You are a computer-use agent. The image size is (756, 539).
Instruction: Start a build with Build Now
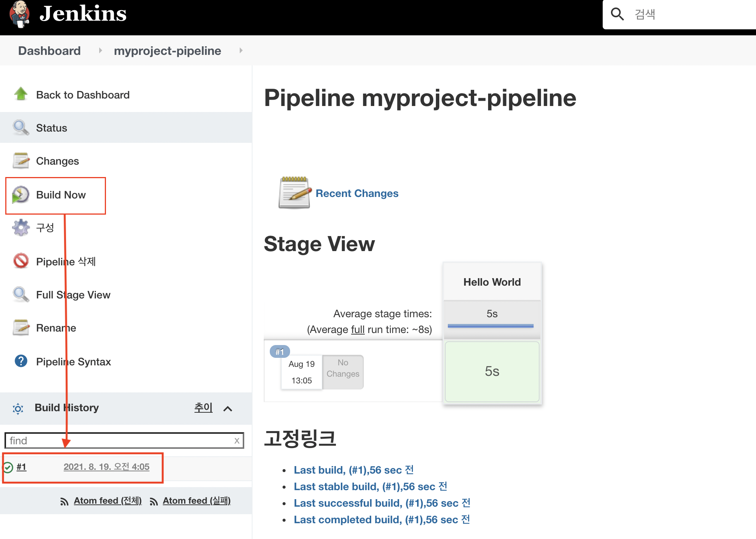[61, 195]
